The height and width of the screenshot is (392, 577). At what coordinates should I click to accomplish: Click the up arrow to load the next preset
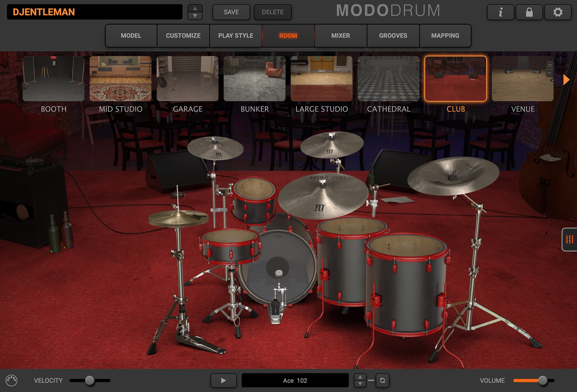click(x=195, y=8)
